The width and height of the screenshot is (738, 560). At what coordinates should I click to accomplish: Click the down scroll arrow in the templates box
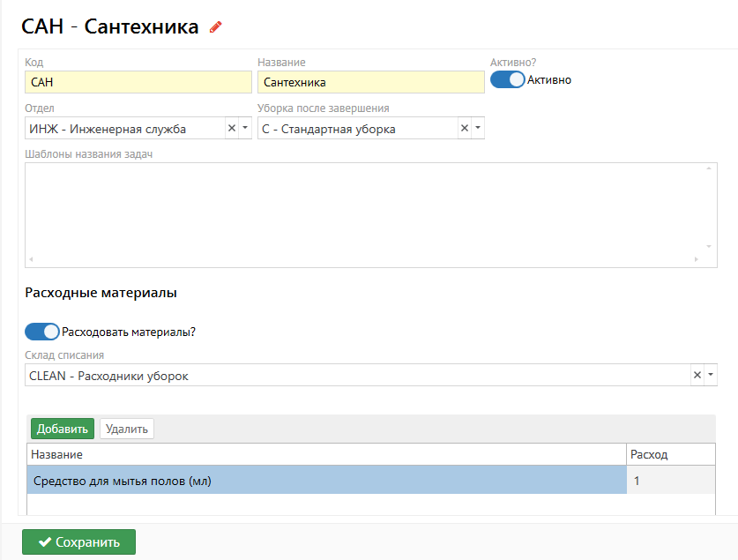tap(708, 247)
